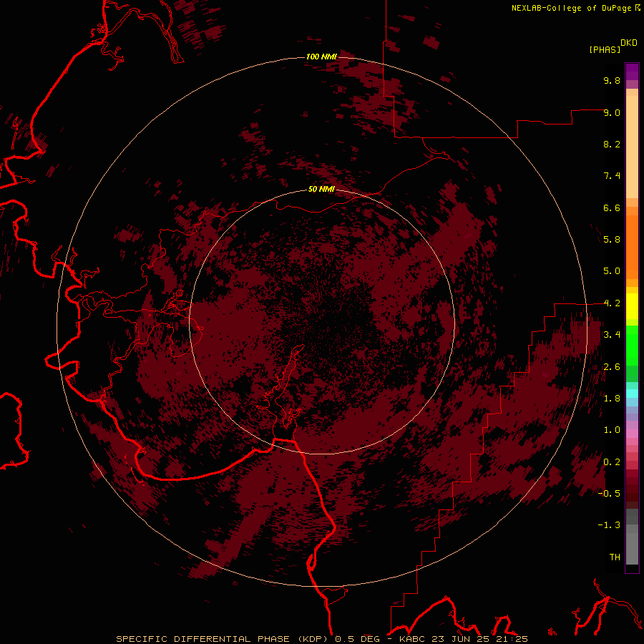This screenshot has height=644, width=644.
Task: Click the pink segment of the color bar
Action: [632, 434]
